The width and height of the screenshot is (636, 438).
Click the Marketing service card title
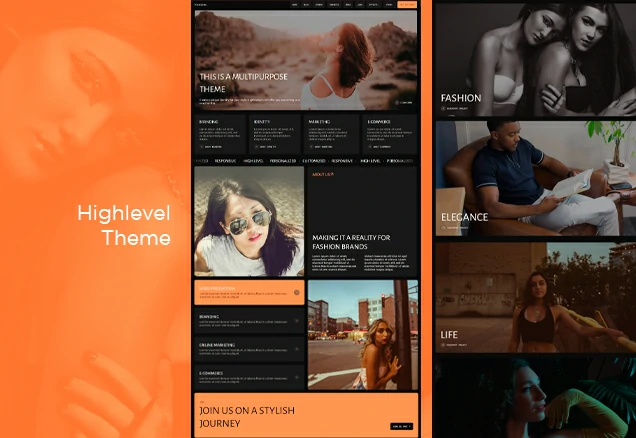319,122
